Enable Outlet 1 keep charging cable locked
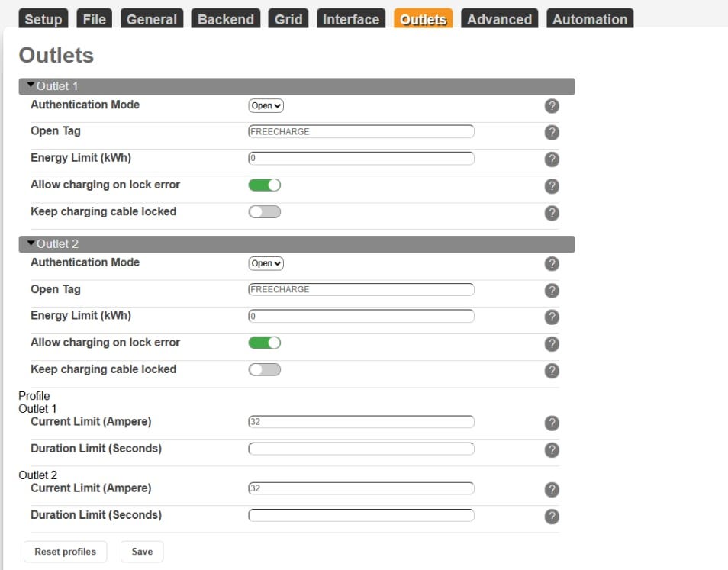The image size is (728, 570). click(265, 212)
